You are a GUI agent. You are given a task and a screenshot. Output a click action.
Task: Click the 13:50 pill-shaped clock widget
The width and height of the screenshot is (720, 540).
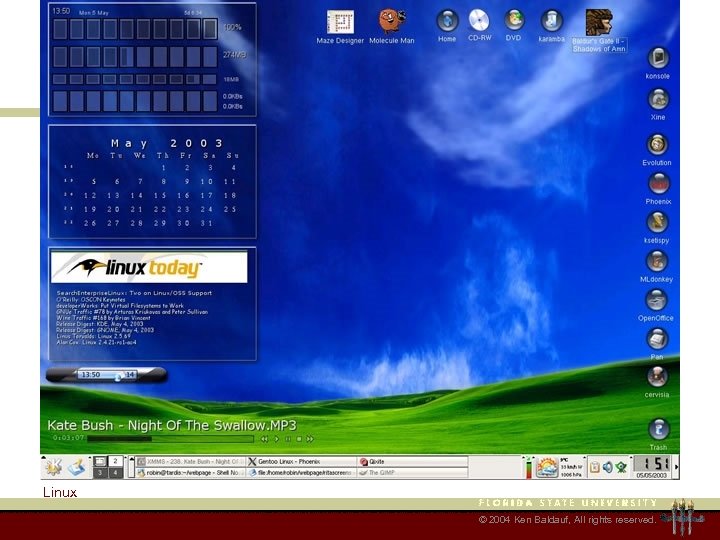pyautogui.click(x=107, y=375)
